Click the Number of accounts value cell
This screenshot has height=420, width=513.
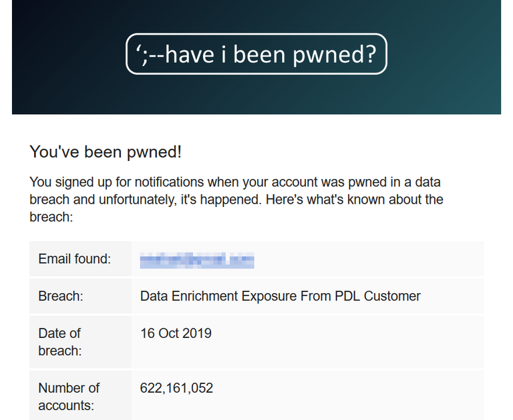click(307, 395)
